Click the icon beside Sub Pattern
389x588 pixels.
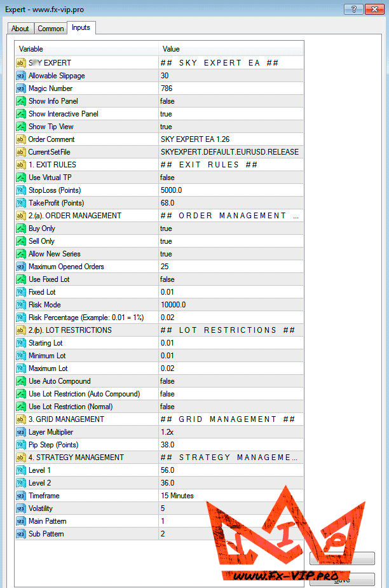[21, 534]
